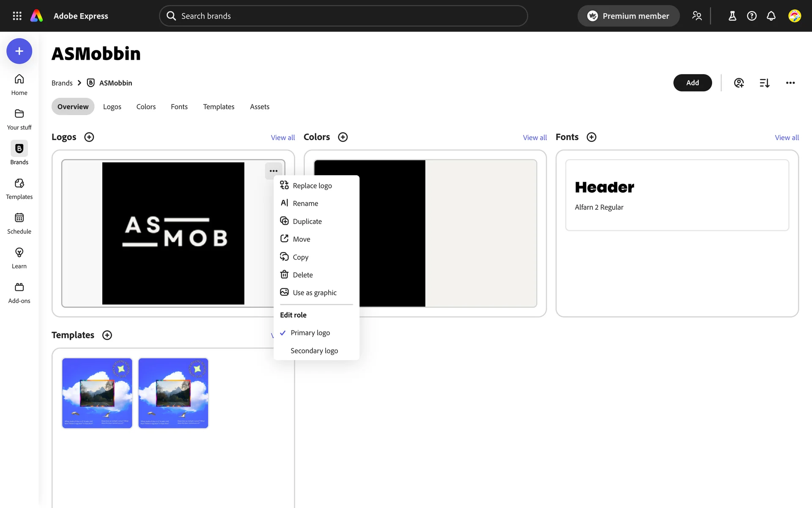Click View all link for Fonts
The height and width of the screenshot is (508, 812).
click(786, 138)
